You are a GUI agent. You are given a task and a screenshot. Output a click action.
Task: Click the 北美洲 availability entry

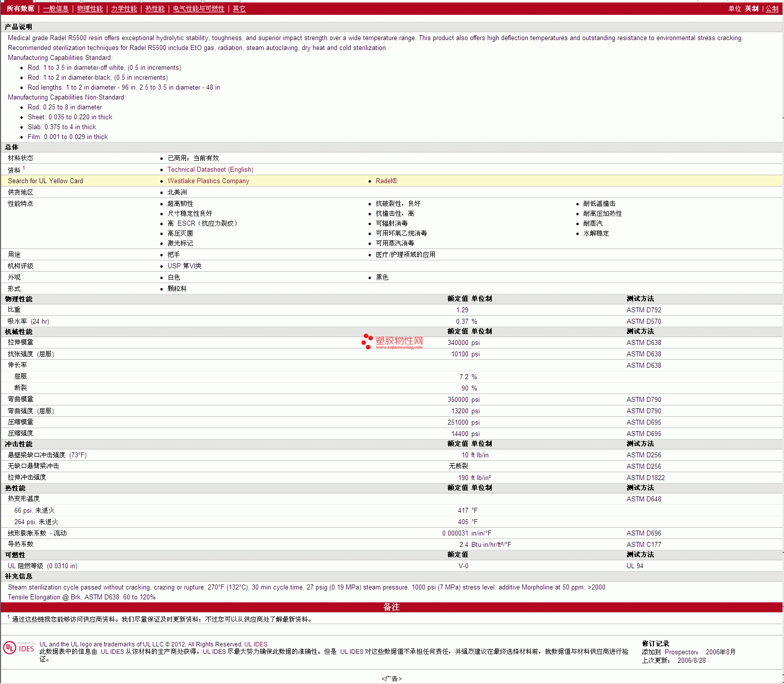pos(177,192)
